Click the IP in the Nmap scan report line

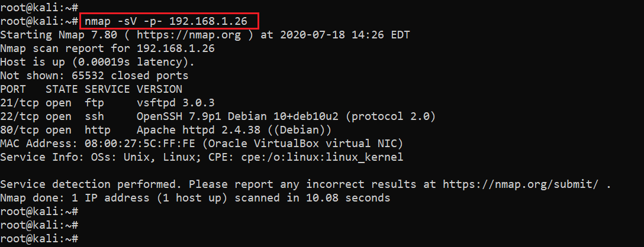coord(175,48)
